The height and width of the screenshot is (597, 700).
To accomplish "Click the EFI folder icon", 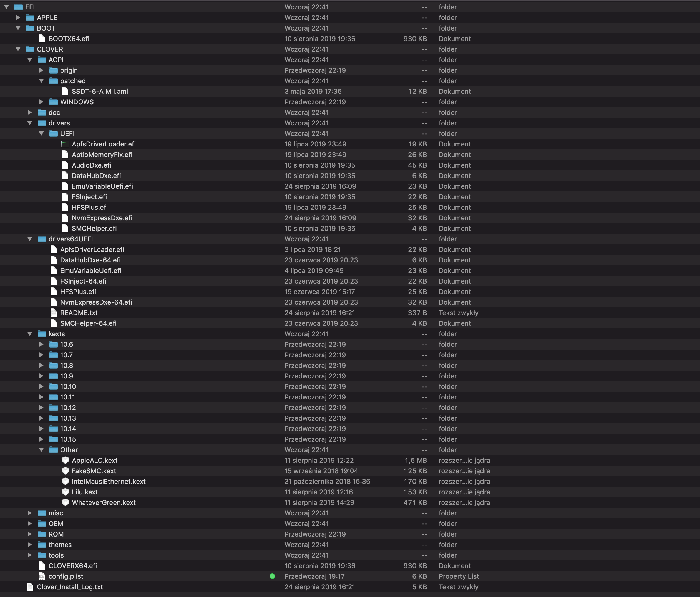I will coord(19,7).
